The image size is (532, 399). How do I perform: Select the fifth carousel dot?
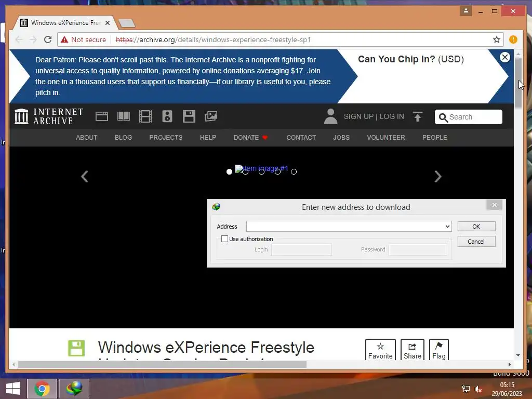pos(294,171)
